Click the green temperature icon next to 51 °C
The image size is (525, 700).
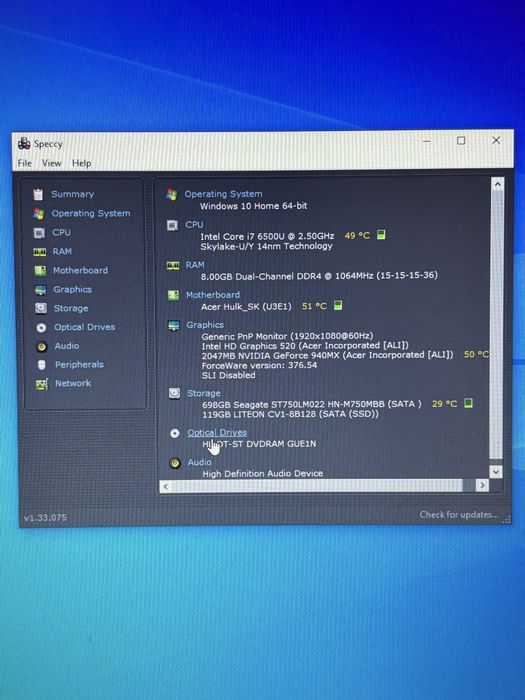338,305
